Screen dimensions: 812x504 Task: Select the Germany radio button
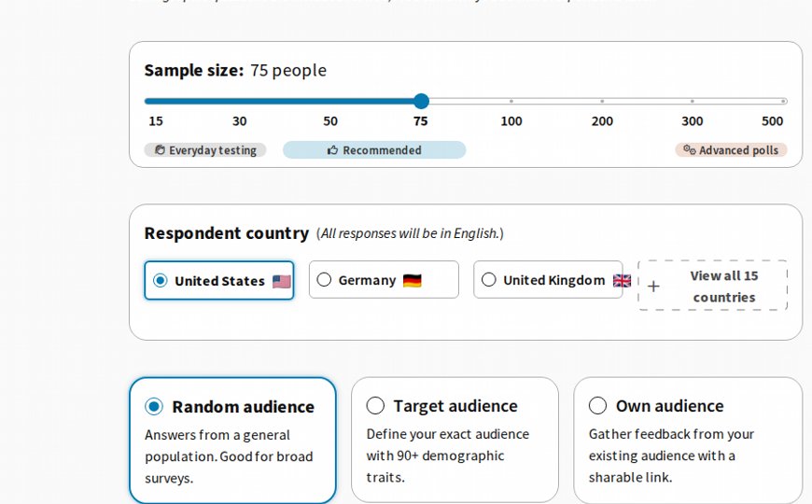324,280
